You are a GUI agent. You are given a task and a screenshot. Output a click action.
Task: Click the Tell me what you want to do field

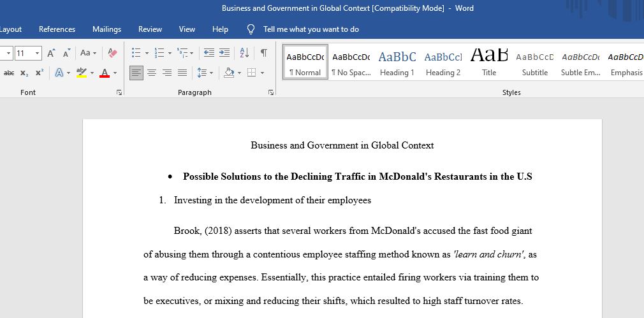(x=311, y=29)
